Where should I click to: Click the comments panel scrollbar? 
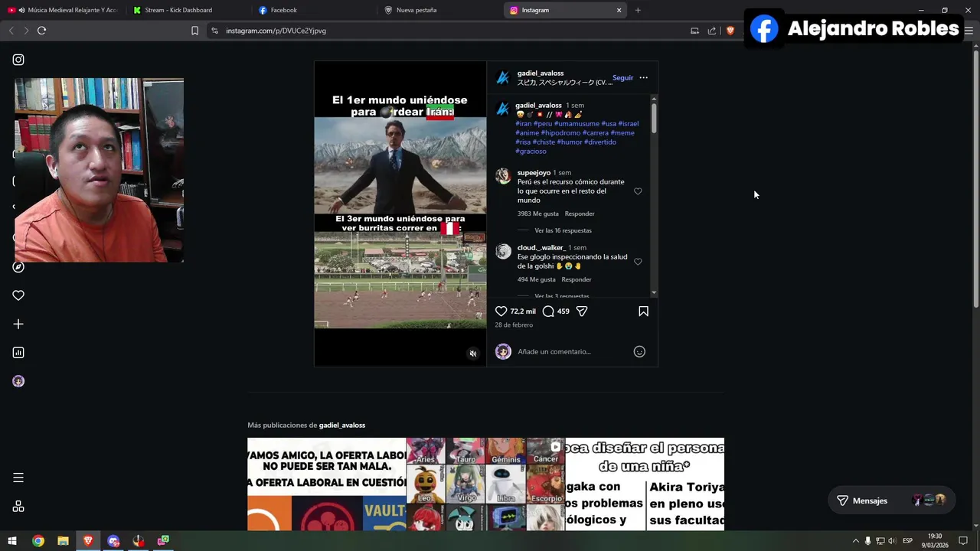pos(654,119)
